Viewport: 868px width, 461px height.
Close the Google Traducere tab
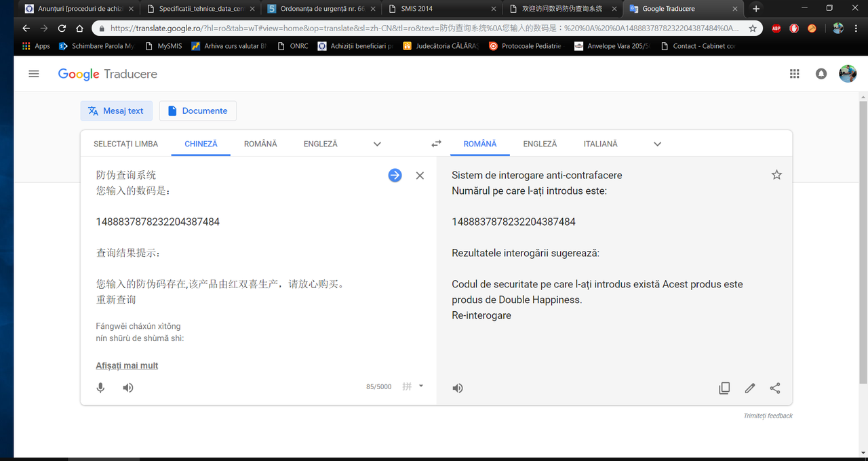[735, 9]
